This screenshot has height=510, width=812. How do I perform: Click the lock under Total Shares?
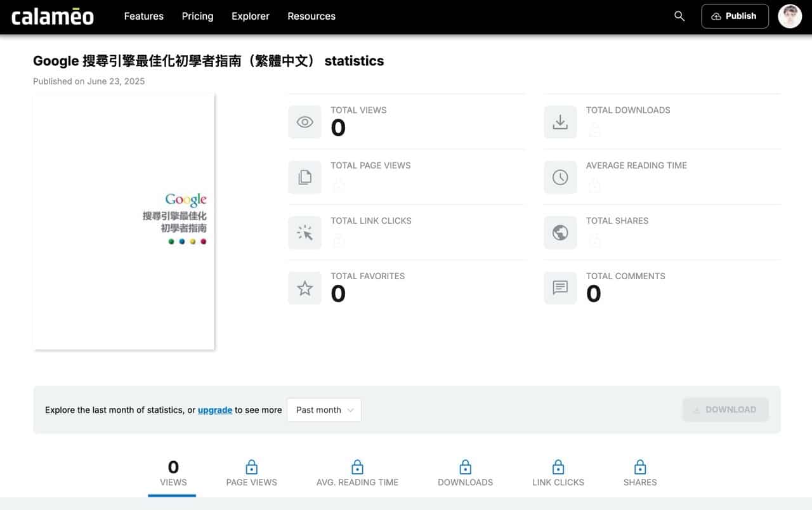pos(594,240)
